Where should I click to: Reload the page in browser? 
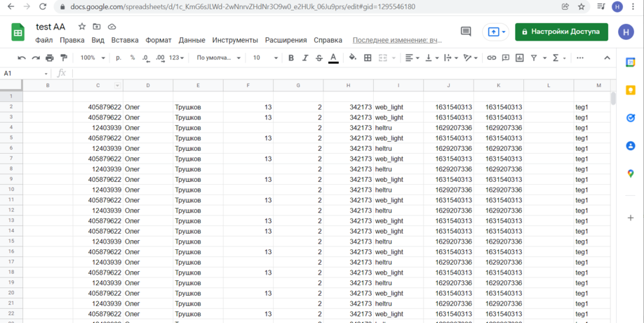42,6
